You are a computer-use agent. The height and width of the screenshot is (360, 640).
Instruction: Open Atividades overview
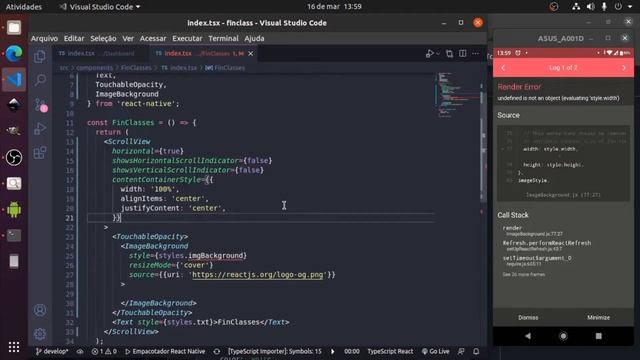coord(24,7)
